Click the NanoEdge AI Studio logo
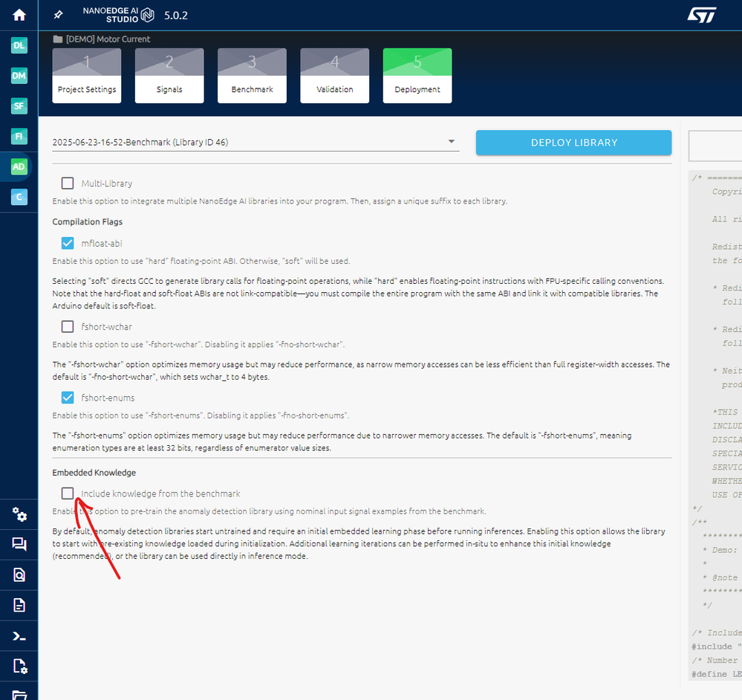The width and height of the screenshot is (742, 700). point(118,15)
